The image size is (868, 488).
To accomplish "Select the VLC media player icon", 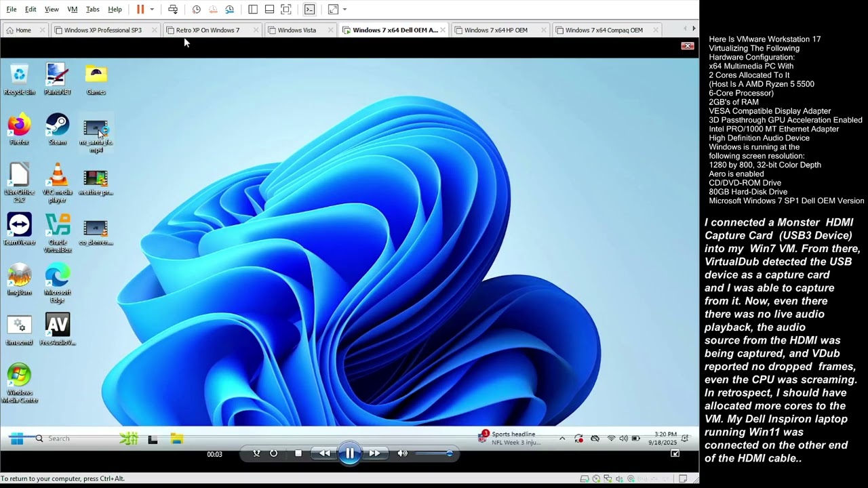I will [x=58, y=183].
